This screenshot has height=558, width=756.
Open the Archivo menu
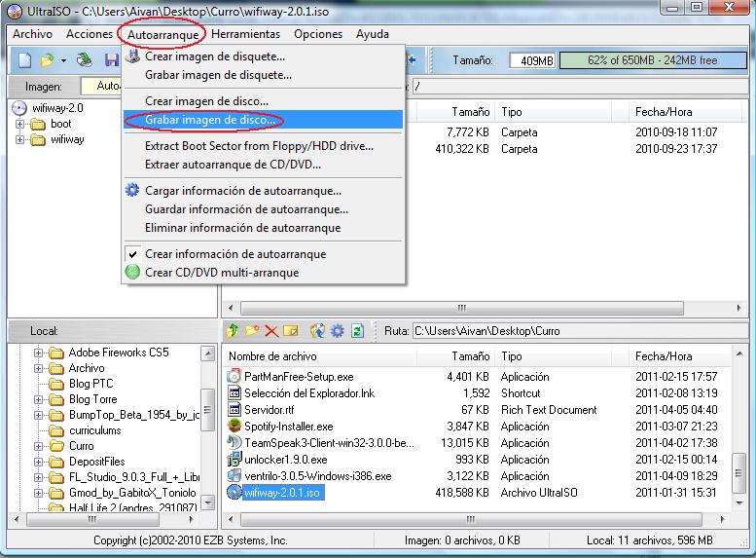point(32,34)
